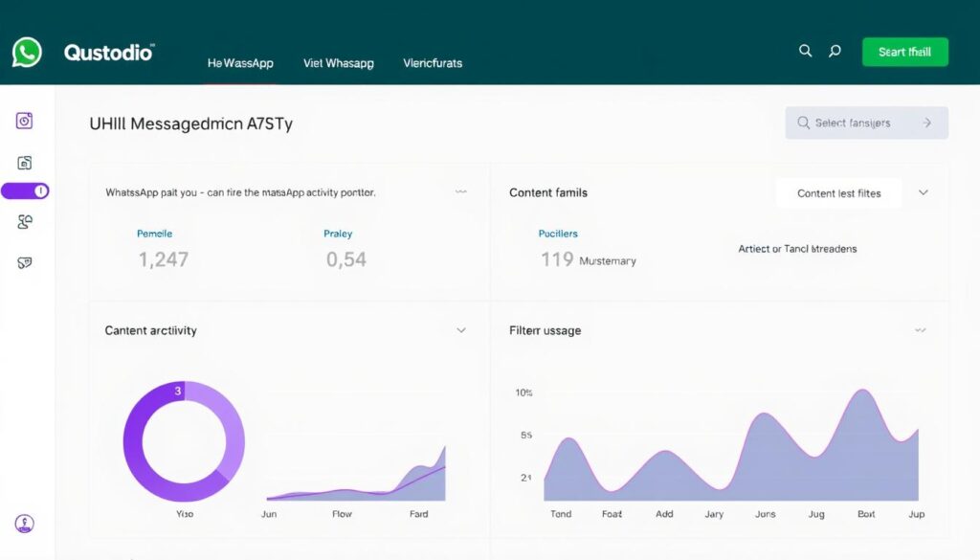Click the WhatsApp logo in the header
The width and height of the screenshot is (980, 560).
coord(27,53)
